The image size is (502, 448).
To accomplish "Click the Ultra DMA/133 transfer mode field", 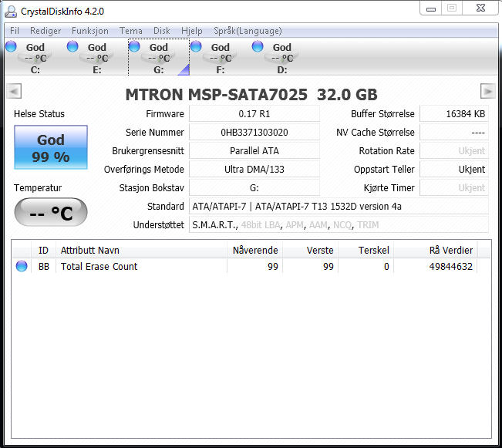I will coord(254,170).
